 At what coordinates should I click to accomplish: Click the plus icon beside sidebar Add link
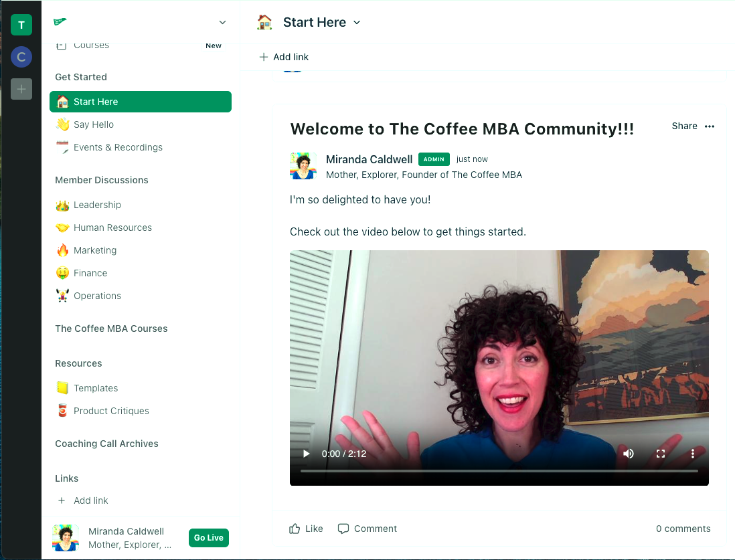click(62, 500)
